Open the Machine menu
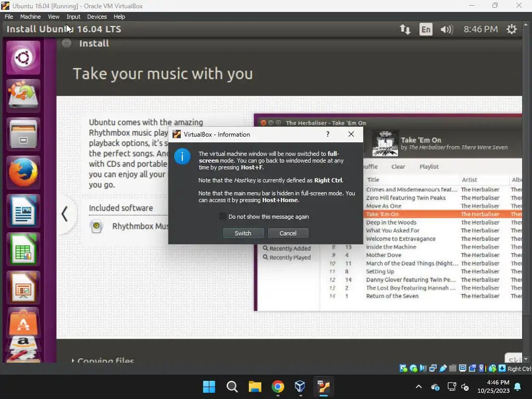This screenshot has height=399, width=532. (x=30, y=17)
